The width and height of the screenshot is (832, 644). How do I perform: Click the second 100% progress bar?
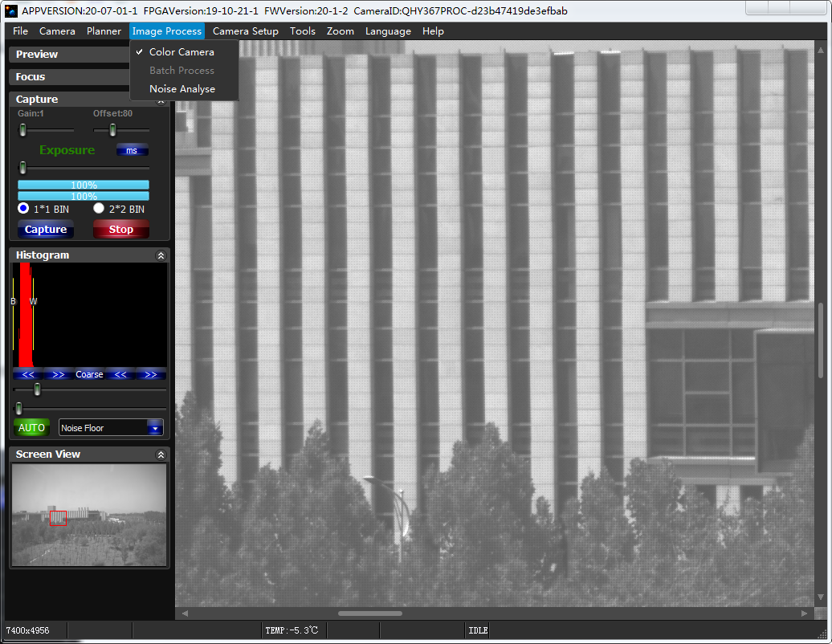point(84,196)
